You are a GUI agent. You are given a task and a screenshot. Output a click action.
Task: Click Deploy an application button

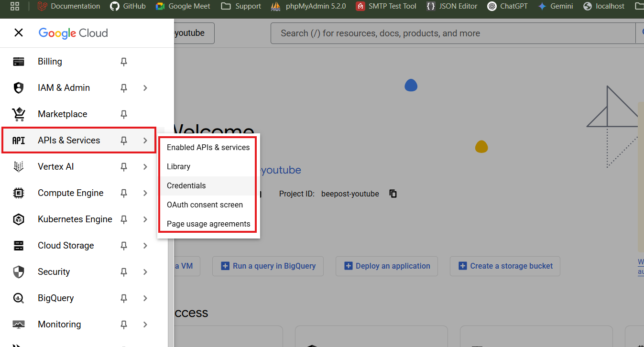tap(387, 266)
